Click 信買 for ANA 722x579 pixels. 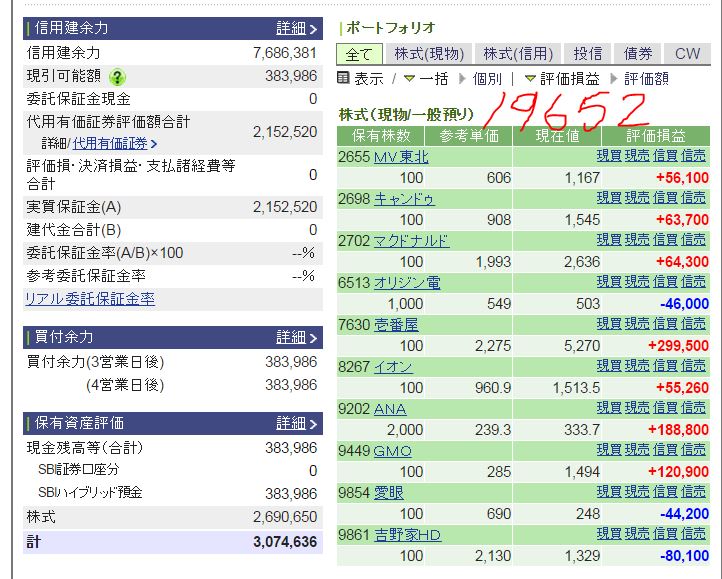(x=665, y=408)
